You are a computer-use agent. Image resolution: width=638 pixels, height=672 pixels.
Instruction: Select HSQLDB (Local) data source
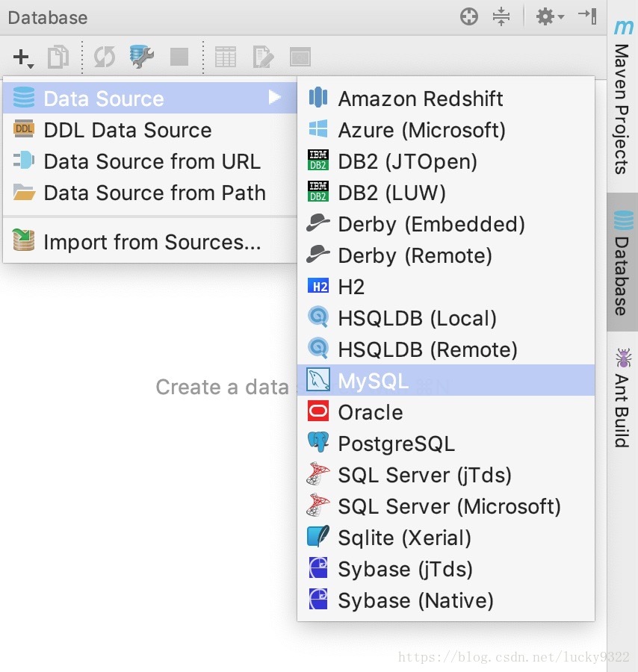pos(446,318)
